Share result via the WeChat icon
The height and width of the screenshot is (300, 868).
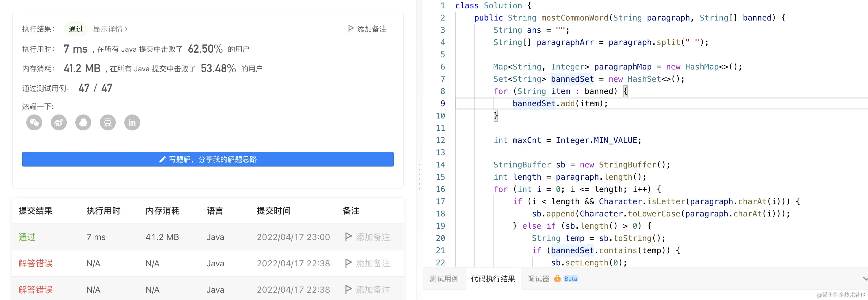pos(34,122)
